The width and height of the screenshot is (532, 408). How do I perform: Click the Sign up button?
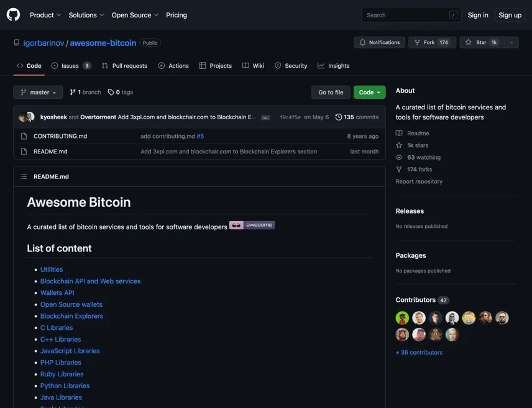pyautogui.click(x=510, y=15)
